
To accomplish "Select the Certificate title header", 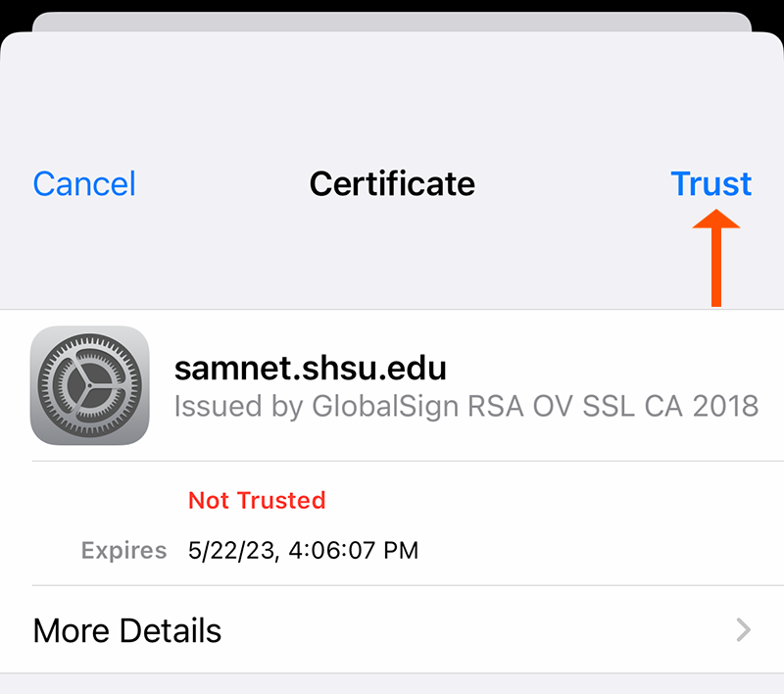I will 392,183.
